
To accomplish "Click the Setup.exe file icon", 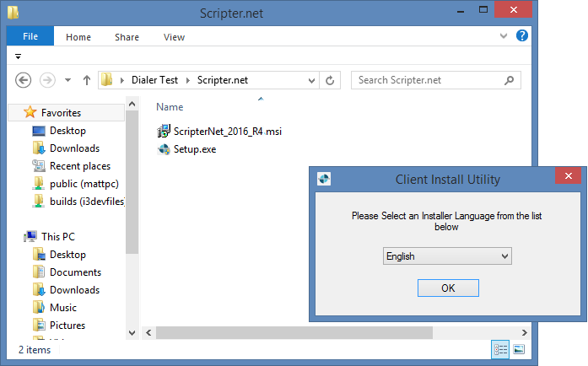I will 165,149.
